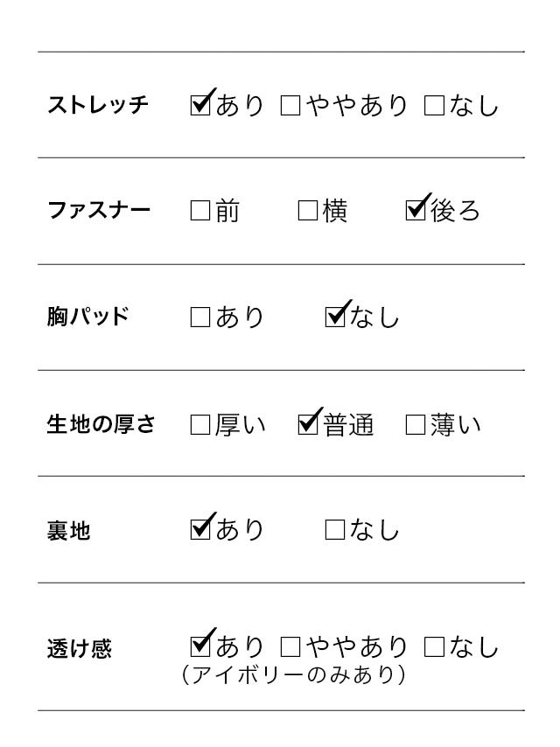Uncheck the 透け感 あり checkbox
This screenshot has height=747, width=560.
[x=199, y=647]
